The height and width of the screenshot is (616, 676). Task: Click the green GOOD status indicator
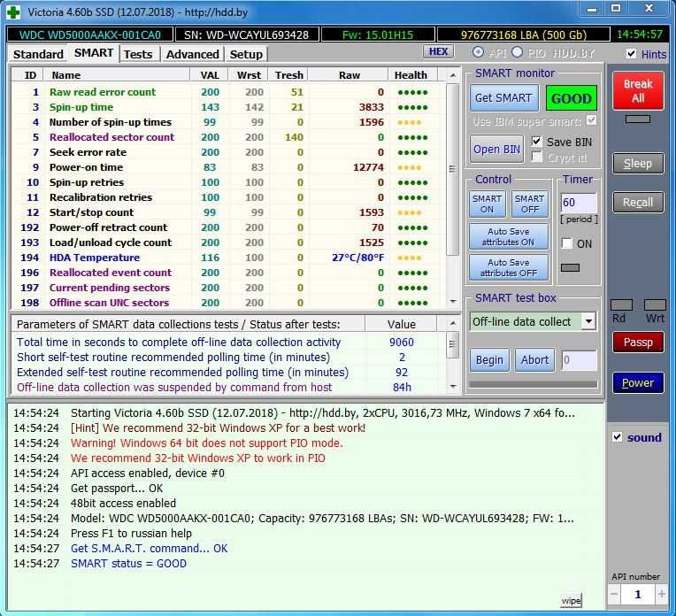572,98
